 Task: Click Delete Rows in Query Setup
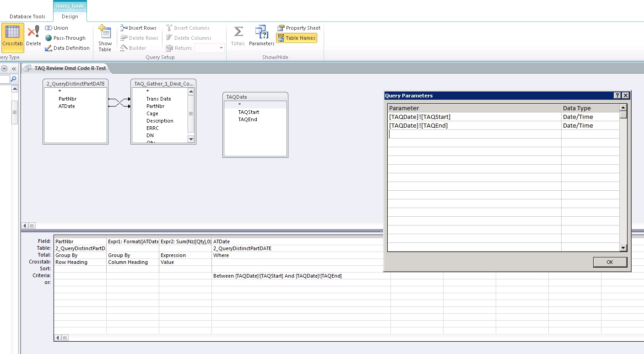click(139, 38)
